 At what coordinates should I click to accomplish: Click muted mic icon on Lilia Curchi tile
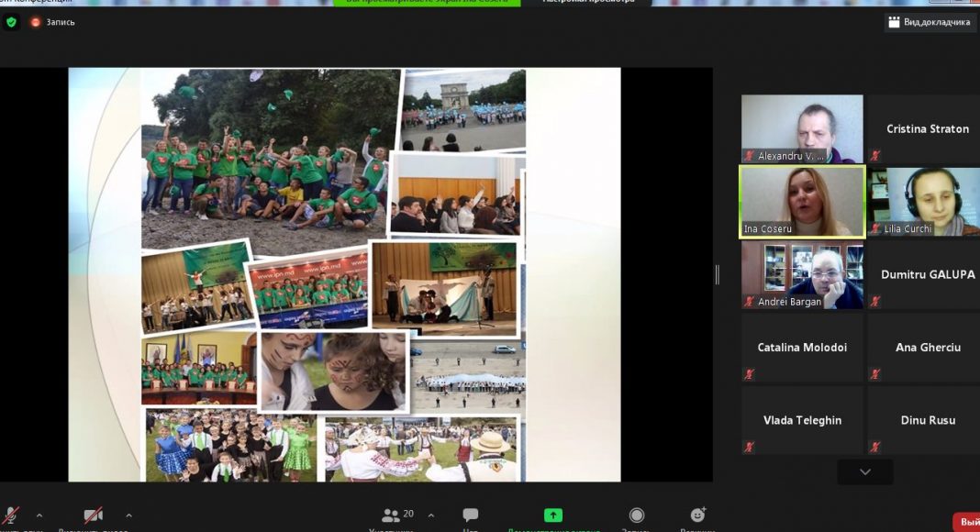point(875,228)
